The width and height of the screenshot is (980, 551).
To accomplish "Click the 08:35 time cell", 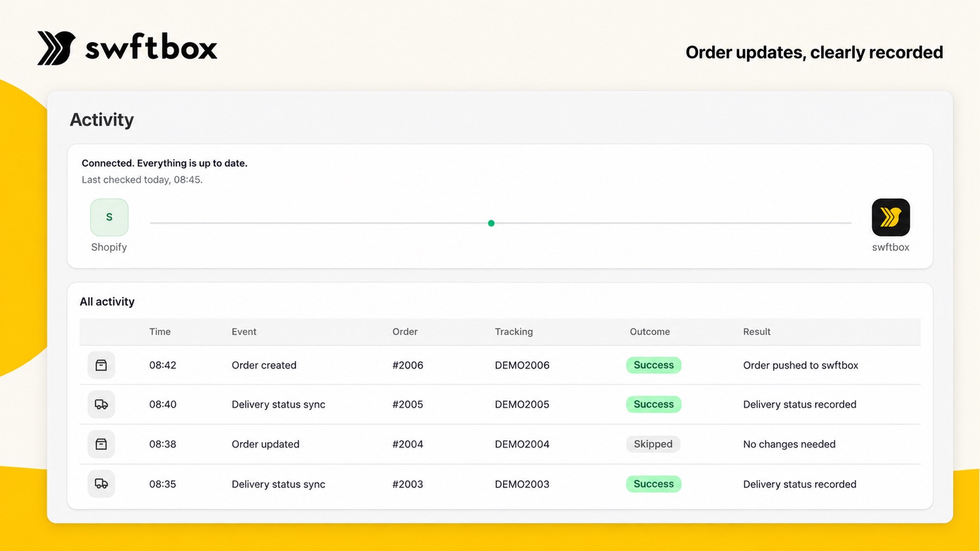I will 163,484.
